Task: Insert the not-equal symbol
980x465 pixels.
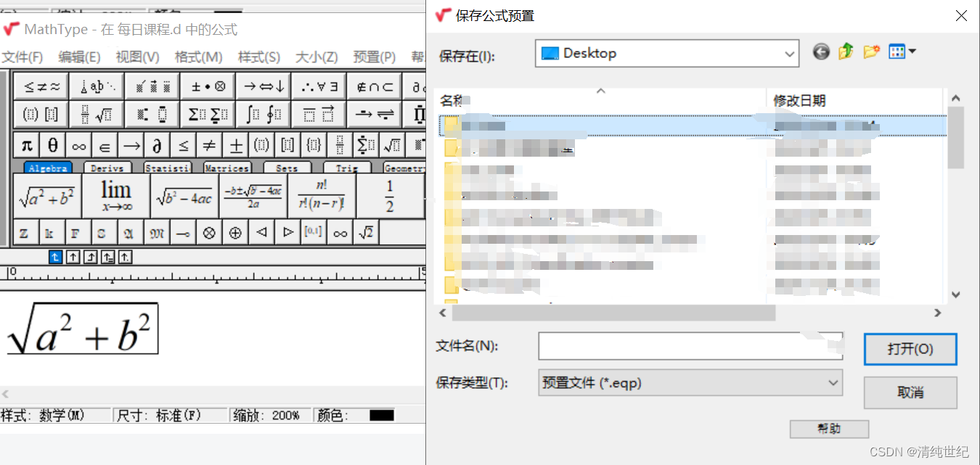Action: pos(209,145)
